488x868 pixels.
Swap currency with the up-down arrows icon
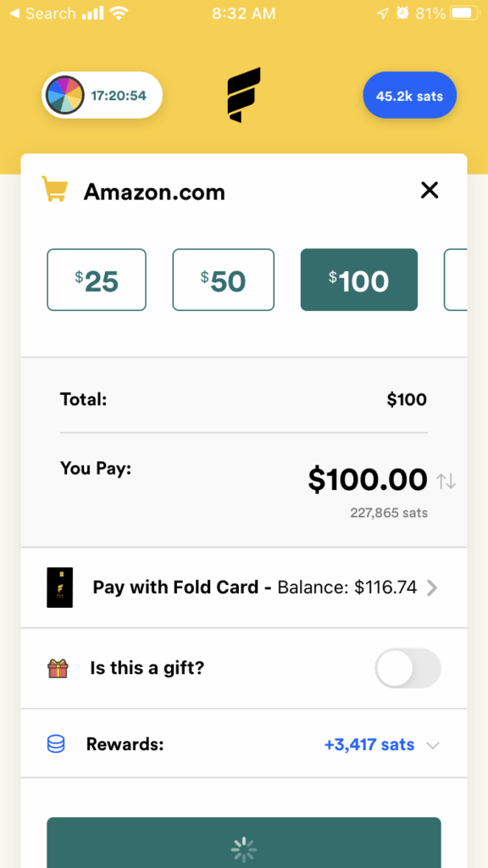pos(446,481)
